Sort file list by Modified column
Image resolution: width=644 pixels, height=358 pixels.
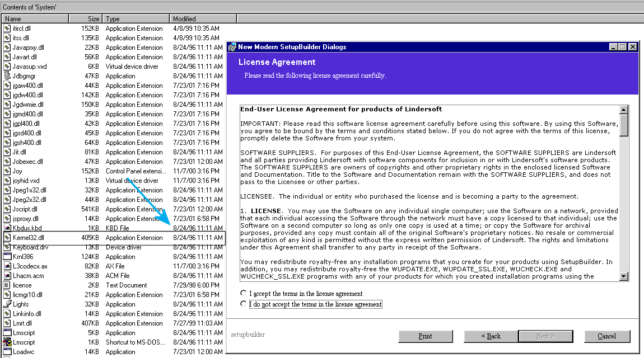(x=203, y=18)
